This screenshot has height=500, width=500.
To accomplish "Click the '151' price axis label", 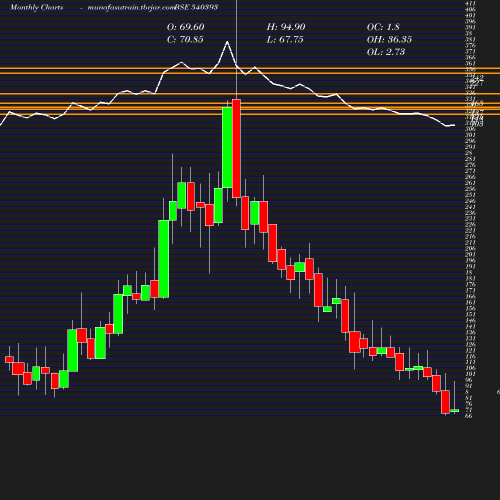I will click(x=470, y=314).
